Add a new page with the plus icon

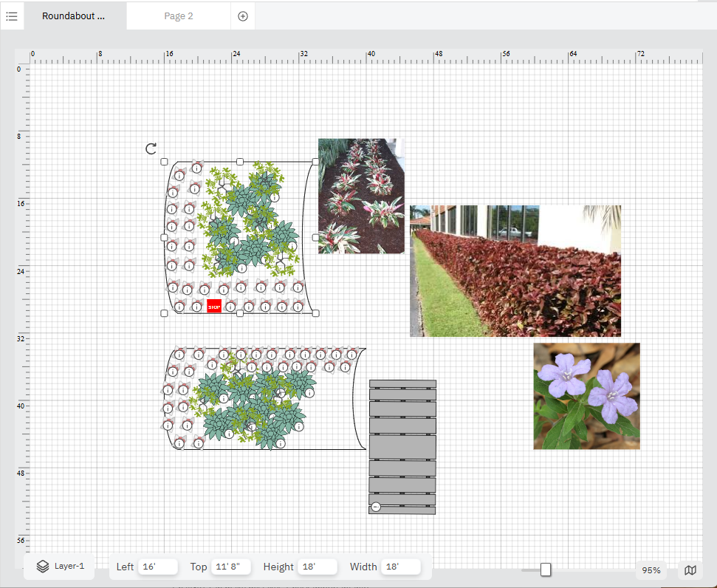[x=242, y=16]
